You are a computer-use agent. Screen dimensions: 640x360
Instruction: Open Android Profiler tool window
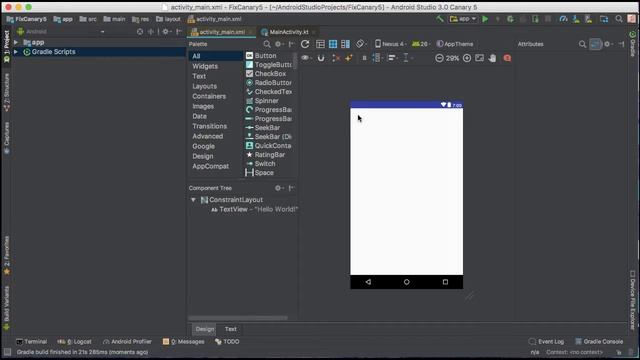click(127, 342)
